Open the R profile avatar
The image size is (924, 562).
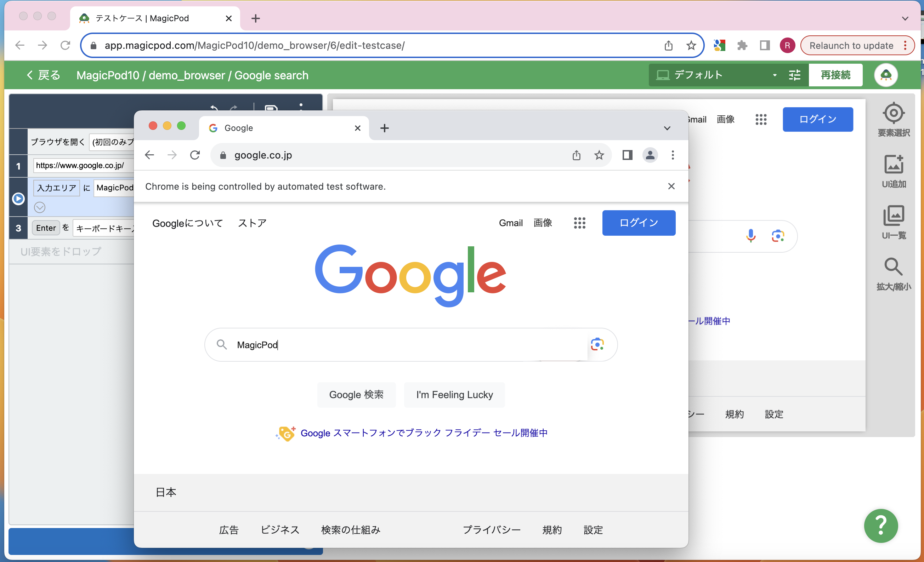pos(787,45)
